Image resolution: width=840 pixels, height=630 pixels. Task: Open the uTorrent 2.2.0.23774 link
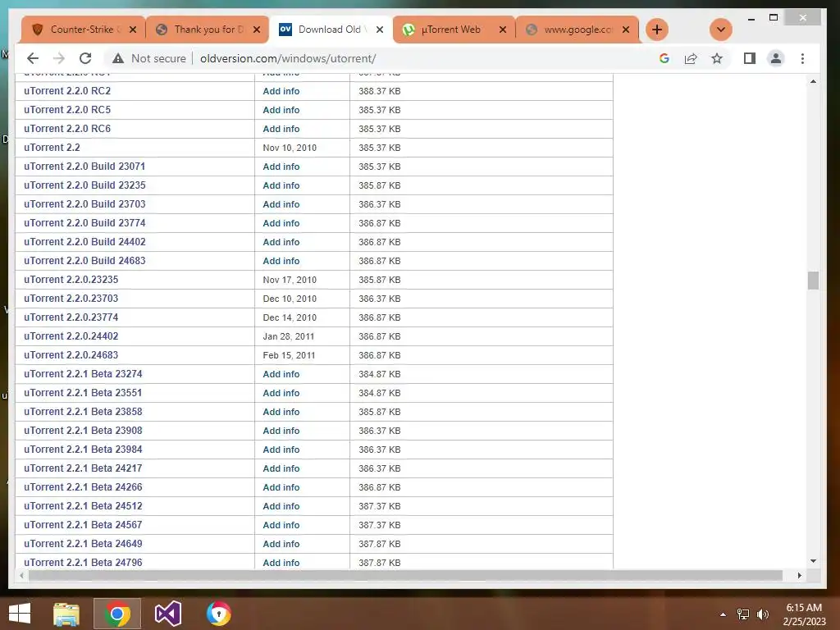tap(71, 317)
